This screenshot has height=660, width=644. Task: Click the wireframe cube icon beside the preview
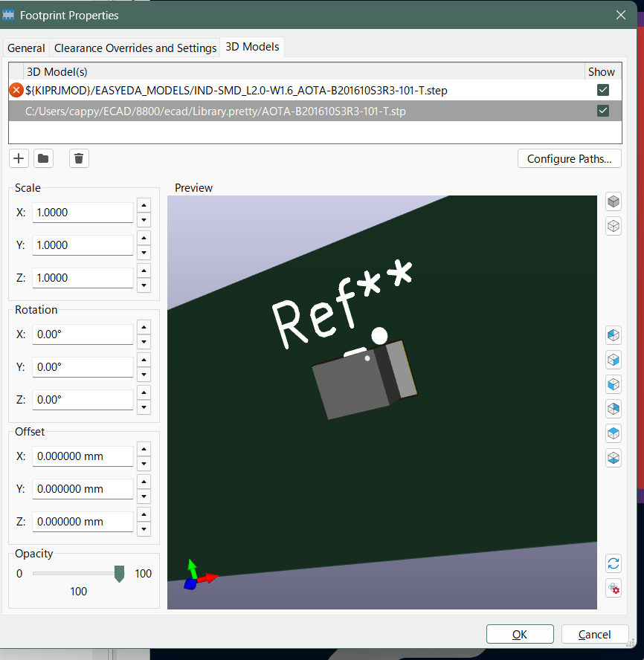614,226
